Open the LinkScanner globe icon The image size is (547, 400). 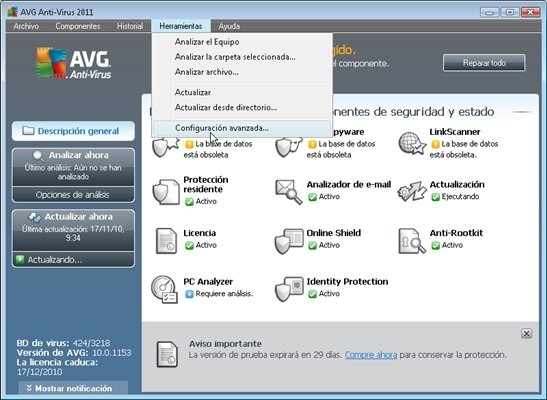click(412, 143)
